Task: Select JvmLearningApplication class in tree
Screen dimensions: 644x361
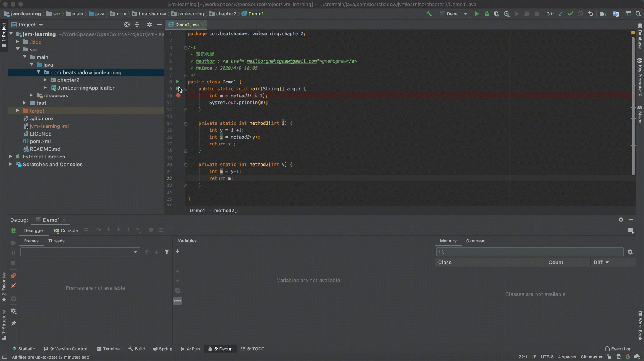Action: click(x=86, y=88)
